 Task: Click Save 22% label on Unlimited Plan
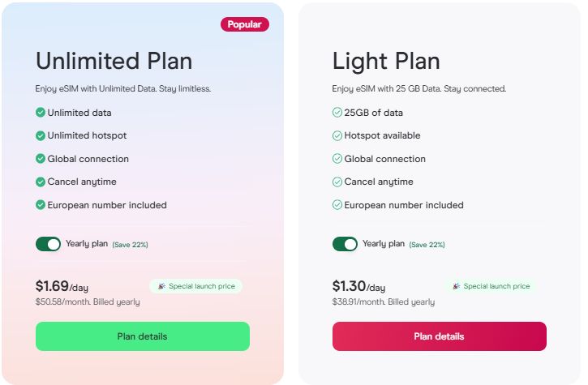pyautogui.click(x=130, y=245)
